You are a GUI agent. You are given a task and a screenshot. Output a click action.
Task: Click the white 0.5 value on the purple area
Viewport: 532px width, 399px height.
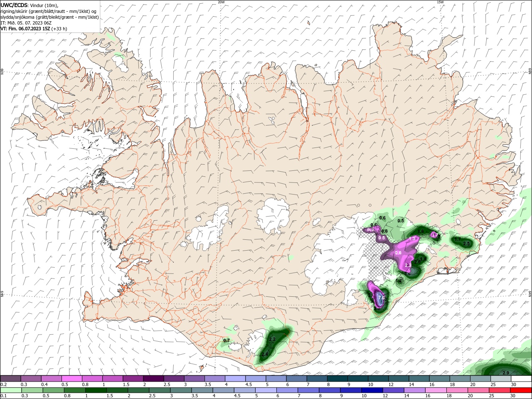click(382, 238)
